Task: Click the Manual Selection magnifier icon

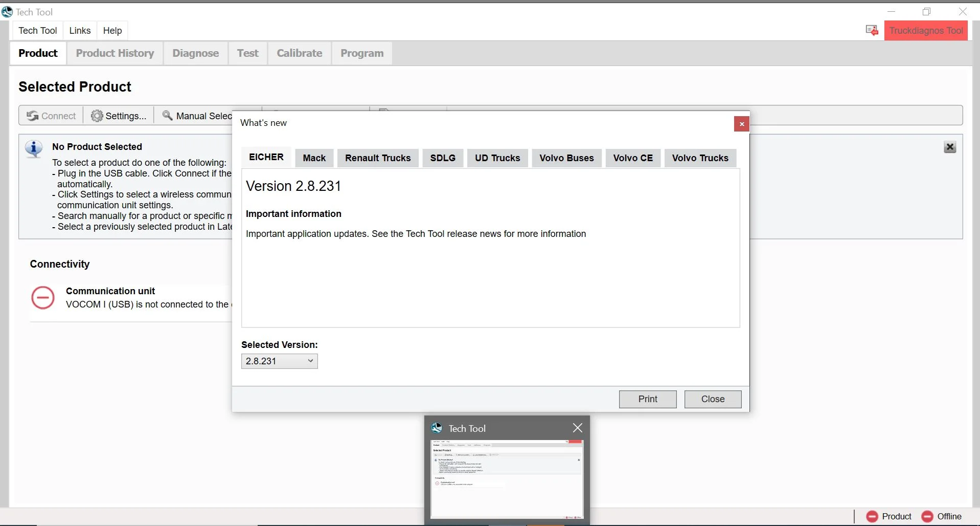Action: (x=167, y=116)
